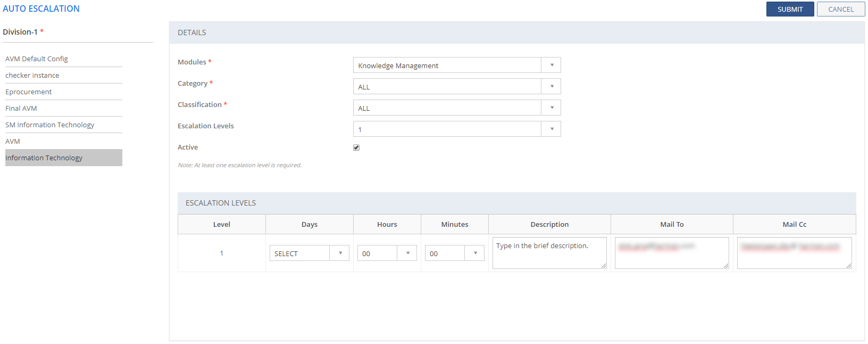Screen dimensions: 868x344
Task: Click the CANCEL button
Action: pyautogui.click(x=840, y=9)
